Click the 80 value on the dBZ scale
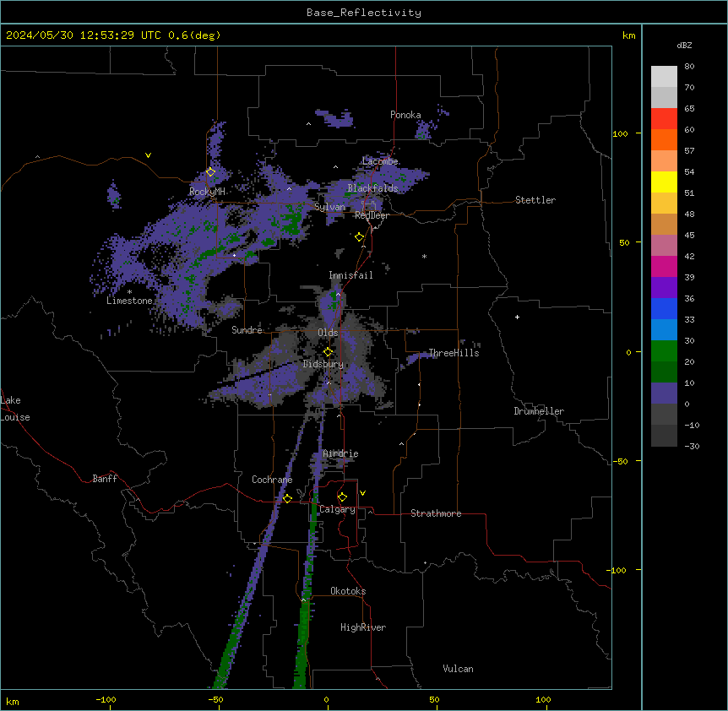 pos(689,67)
